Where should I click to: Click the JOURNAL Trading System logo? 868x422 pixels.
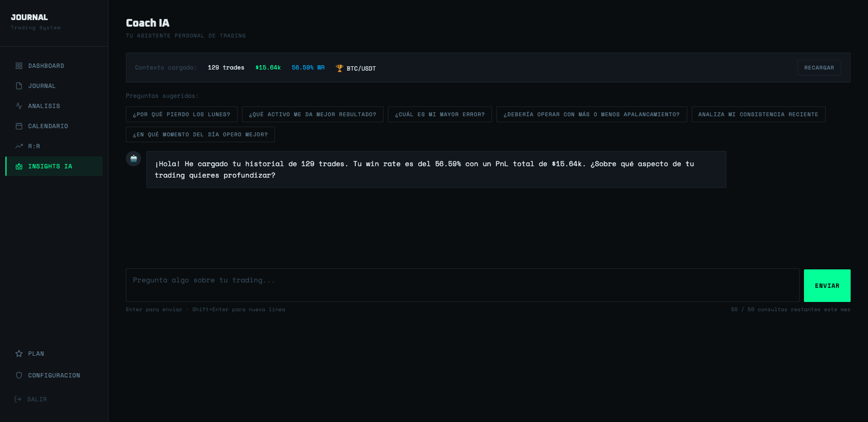pyautogui.click(x=36, y=22)
